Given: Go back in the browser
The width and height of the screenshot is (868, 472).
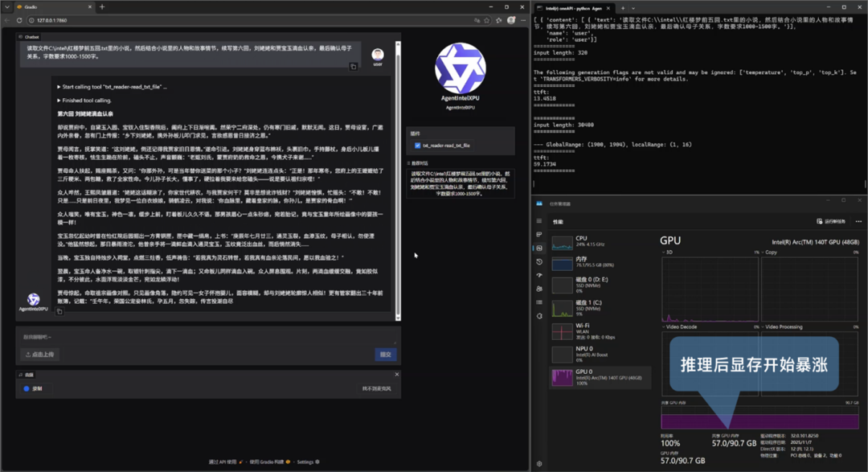Looking at the screenshot, I should (6, 20).
